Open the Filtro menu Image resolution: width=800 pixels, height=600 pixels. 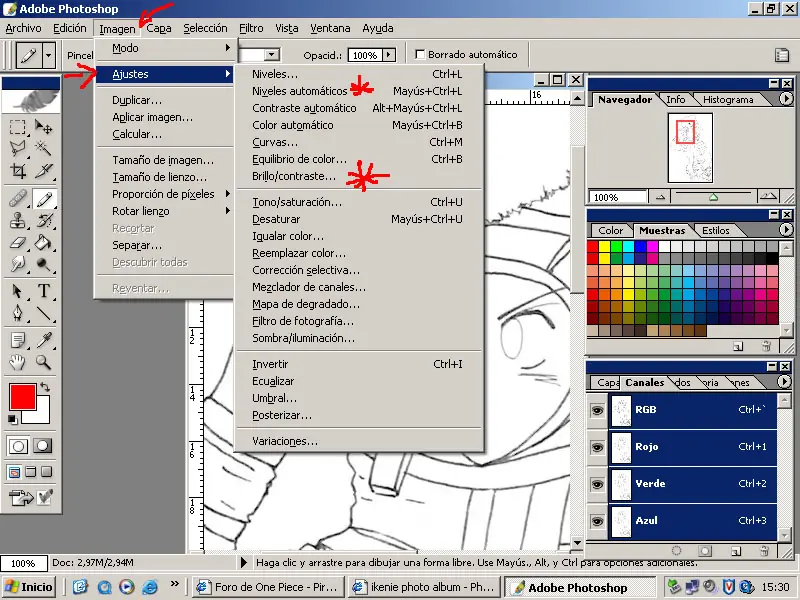tap(251, 29)
